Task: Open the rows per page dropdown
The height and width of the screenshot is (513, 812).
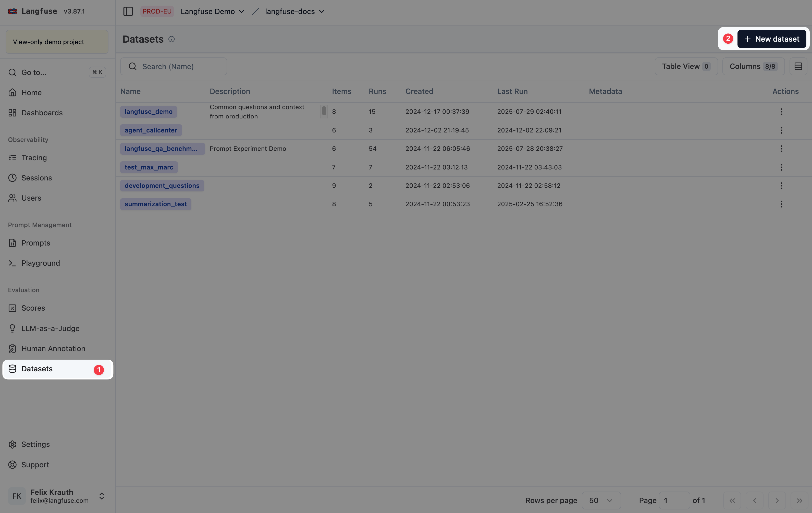Action: (601, 500)
